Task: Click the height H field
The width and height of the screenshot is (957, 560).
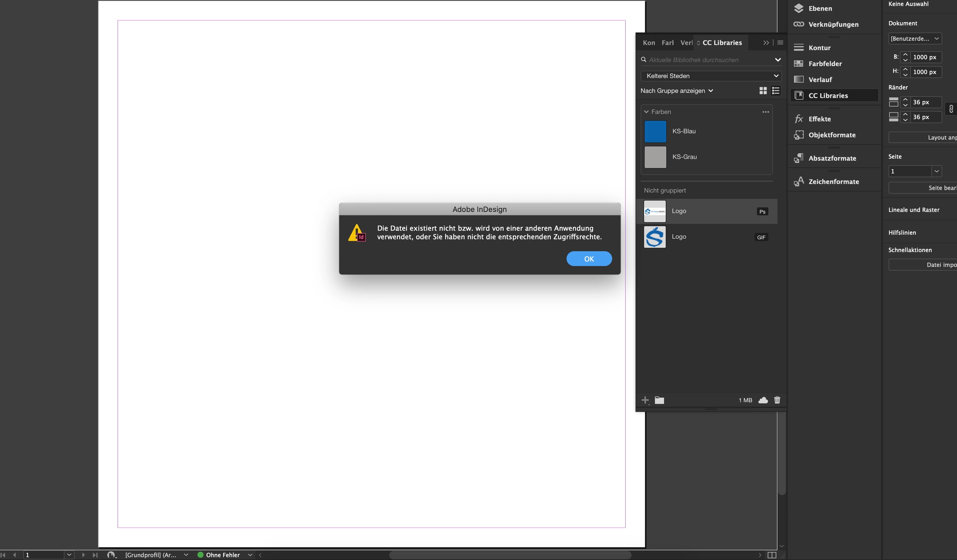Action: coord(926,72)
